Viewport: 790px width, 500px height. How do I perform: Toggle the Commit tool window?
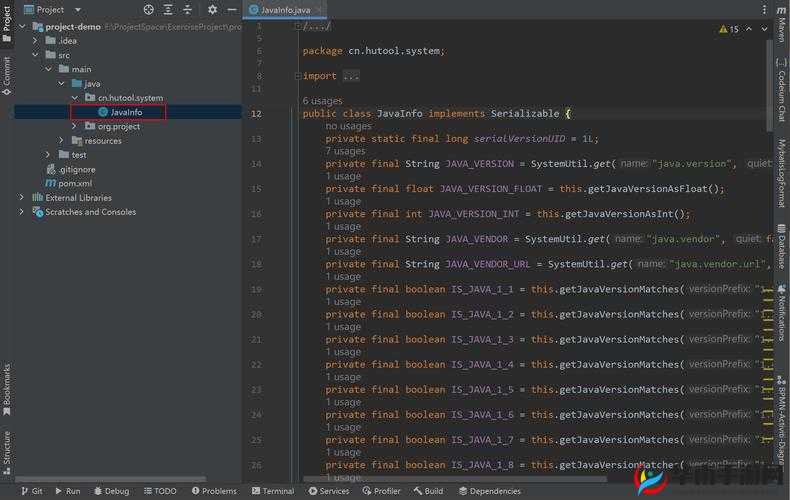tap(7, 75)
